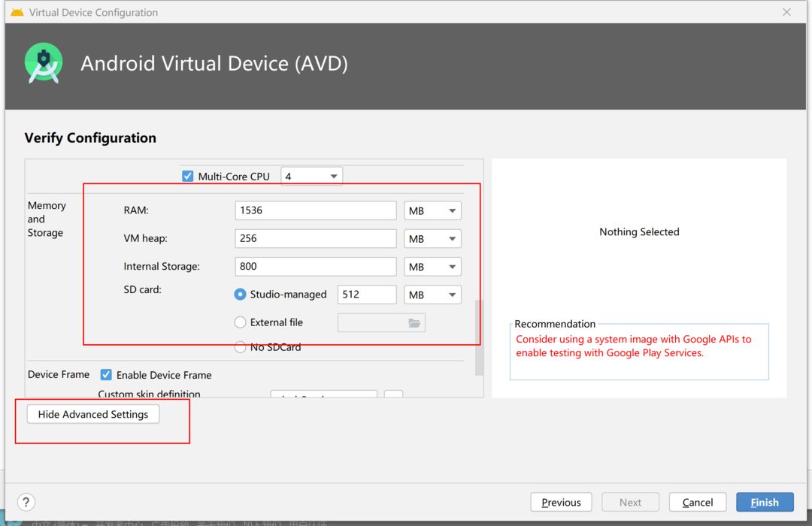This screenshot has height=526, width=812.
Task: Cancel the AVD configuration
Action: coord(698,502)
